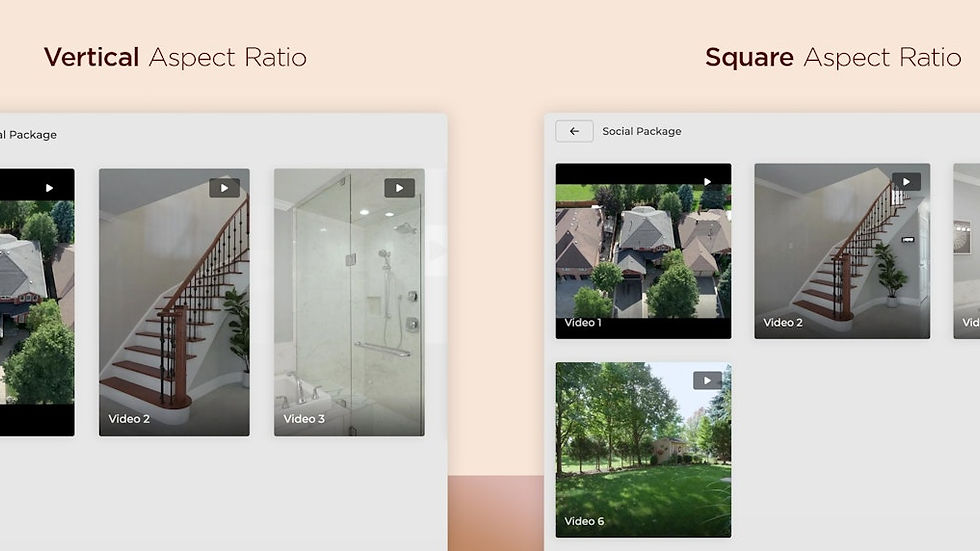This screenshot has width=980, height=551.
Task: Open the backyard lawn Video 6 thumbnail
Action: pos(643,450)
